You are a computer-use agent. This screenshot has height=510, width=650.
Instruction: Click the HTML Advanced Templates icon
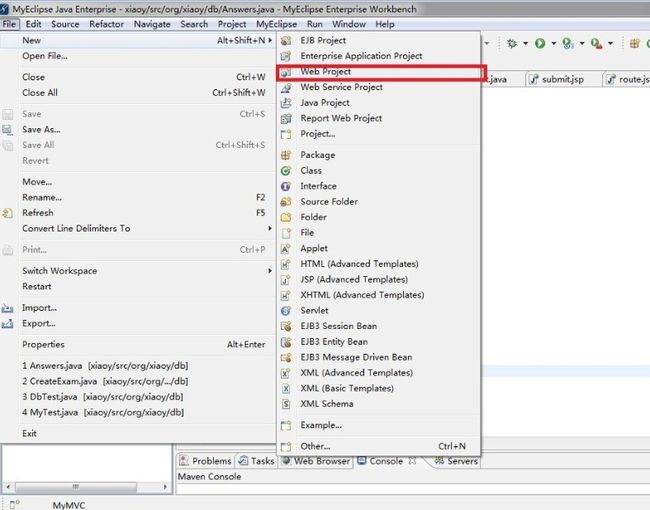[286, 264]
